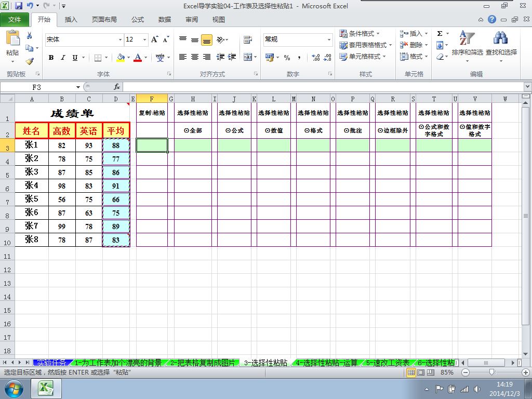Image resolution: width=532 pixels, height=399 pixels.
Task: Apply the yellow fill color bucket
Action: coord(121,57)
